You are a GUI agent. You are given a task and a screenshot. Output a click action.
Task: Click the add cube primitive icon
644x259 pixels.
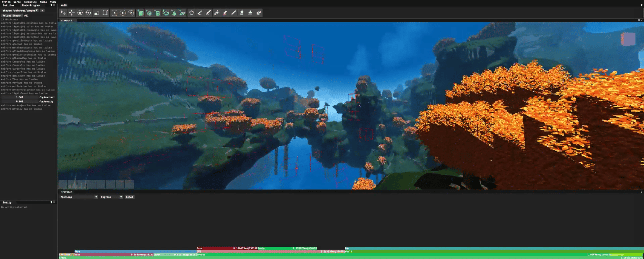click(141, 13)
